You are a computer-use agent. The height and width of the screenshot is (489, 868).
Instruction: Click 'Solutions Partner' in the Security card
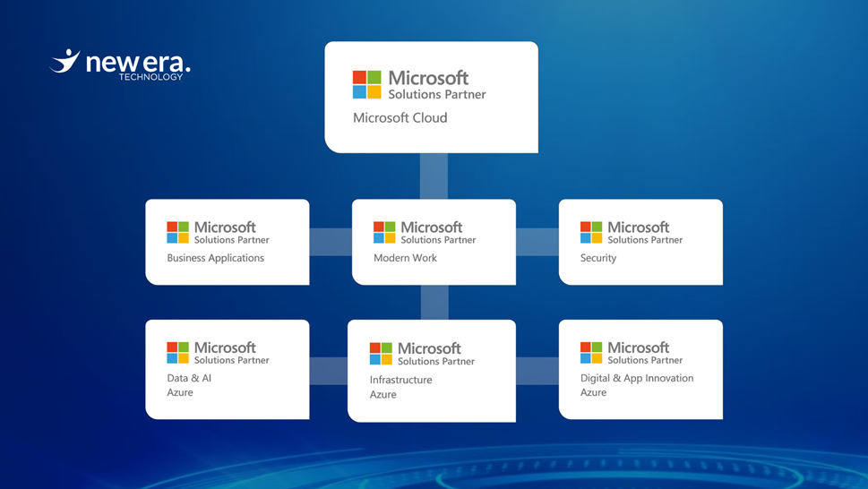coord(645,240)
